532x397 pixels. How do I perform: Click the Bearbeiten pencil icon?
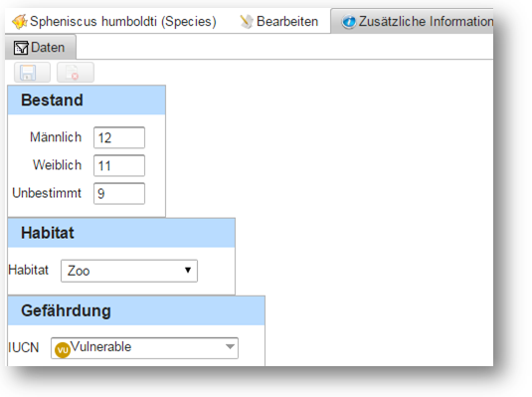click(x=247, y=22)
